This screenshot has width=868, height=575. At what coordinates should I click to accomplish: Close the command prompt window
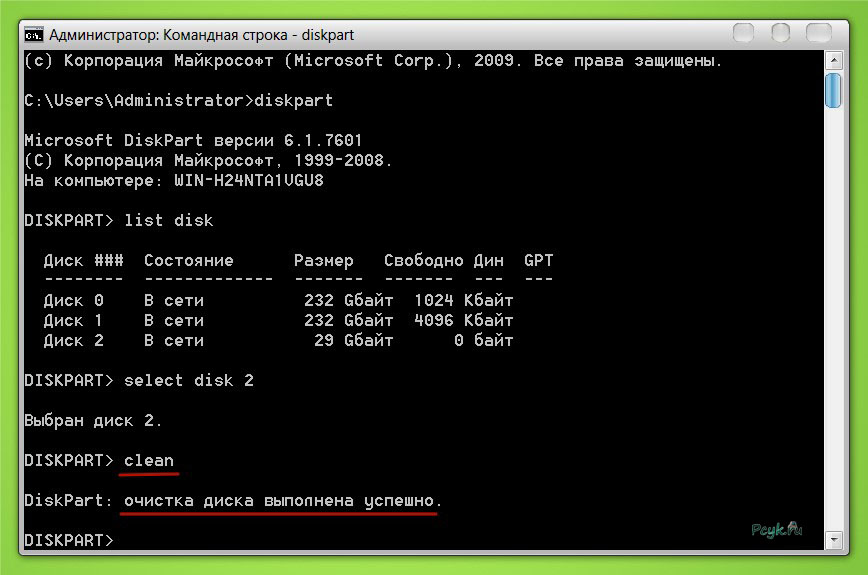click(819, 33)
